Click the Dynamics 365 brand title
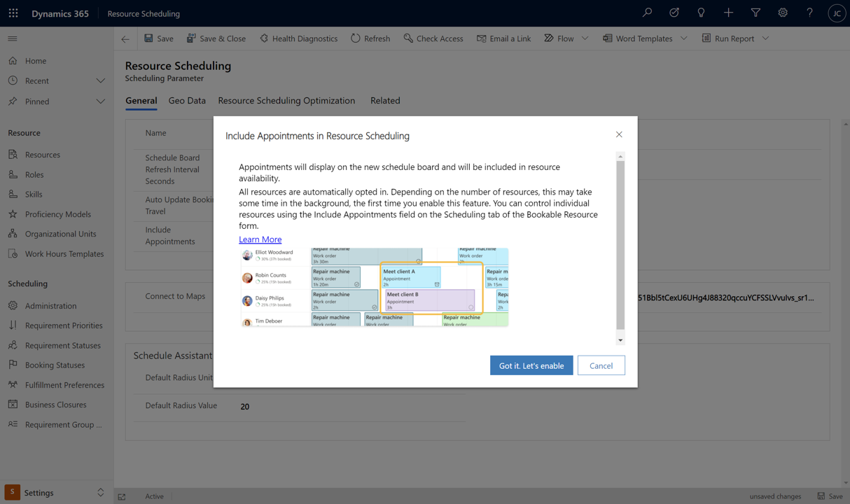The width and height of the screenshot is (850, 504). (x=60, y=13)
